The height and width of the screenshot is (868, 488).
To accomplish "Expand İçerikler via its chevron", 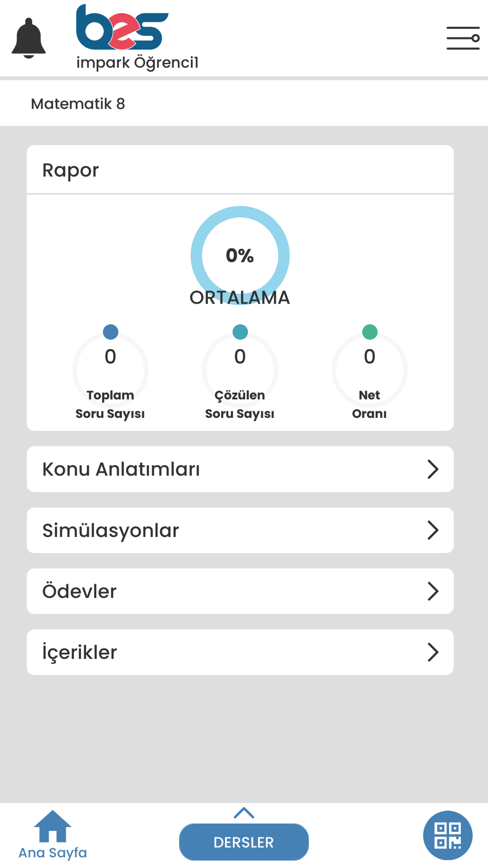I will point(433,652).
